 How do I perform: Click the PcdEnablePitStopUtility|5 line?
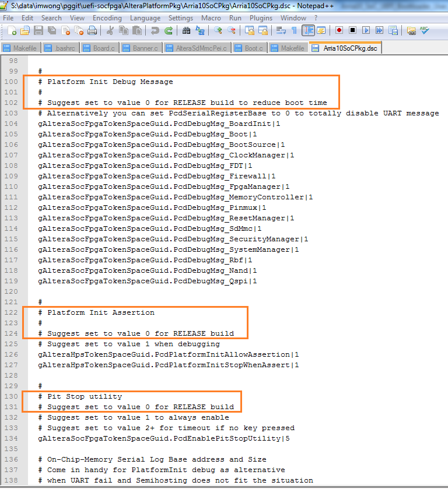163,438
